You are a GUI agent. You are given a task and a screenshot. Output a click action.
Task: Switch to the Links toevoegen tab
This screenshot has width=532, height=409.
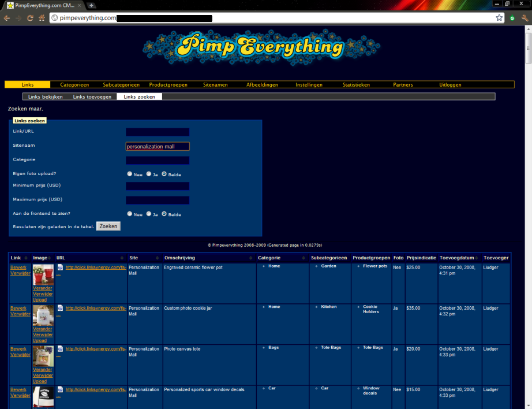pyautogui.click(x=92, y=97)
